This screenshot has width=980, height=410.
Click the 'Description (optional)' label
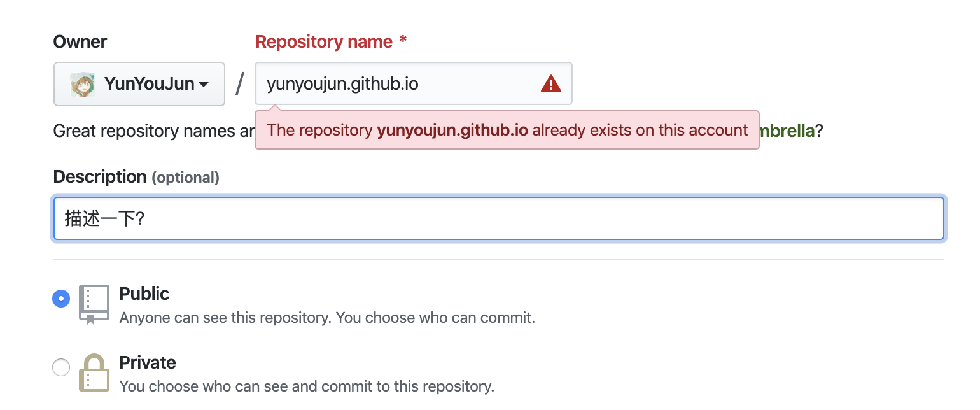[x=136, y=177]
